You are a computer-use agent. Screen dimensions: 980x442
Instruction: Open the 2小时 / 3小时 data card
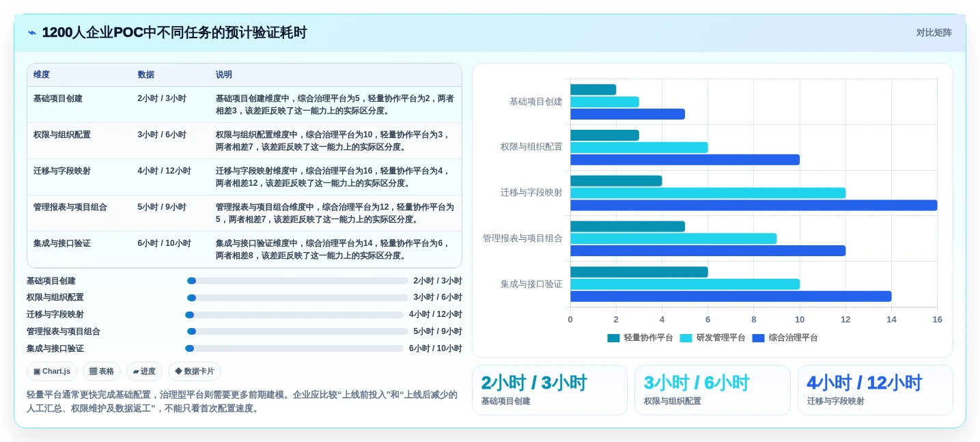(550, 390)
